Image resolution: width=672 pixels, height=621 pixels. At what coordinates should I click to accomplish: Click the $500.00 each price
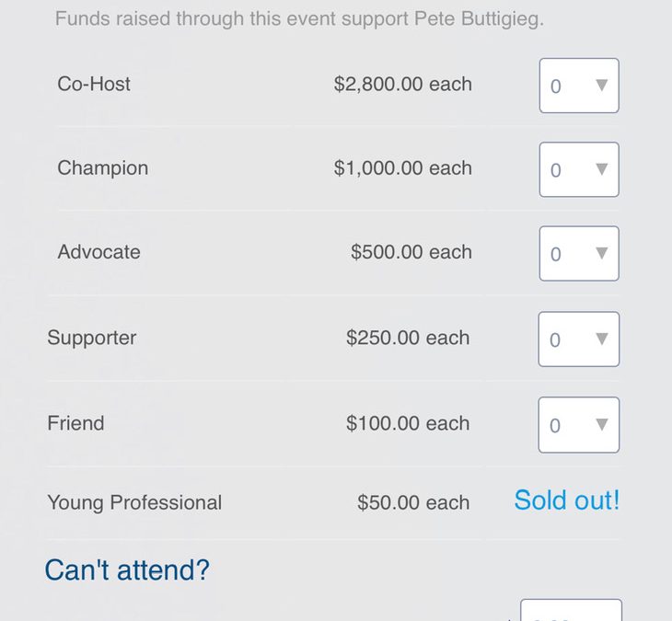(x=411, y=252)
